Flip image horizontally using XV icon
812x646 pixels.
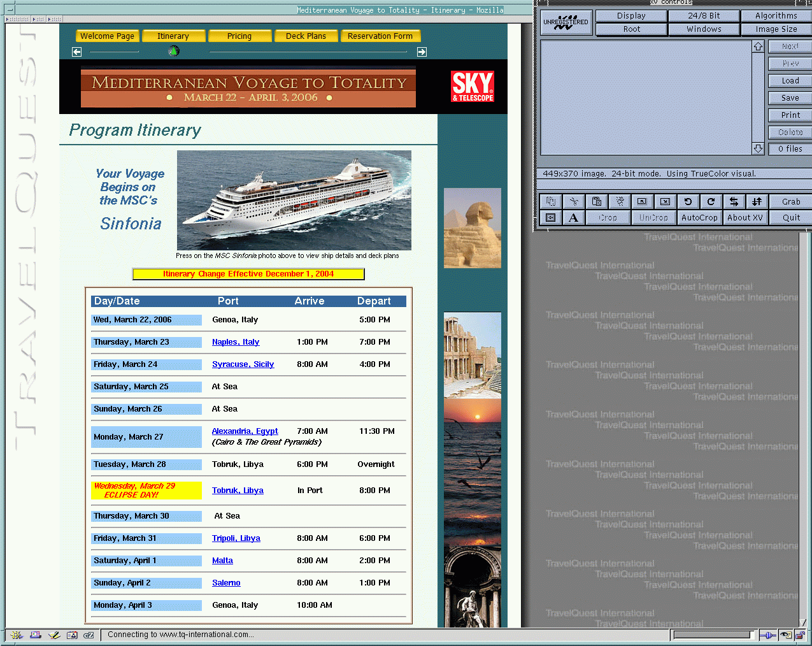[734, 201]
